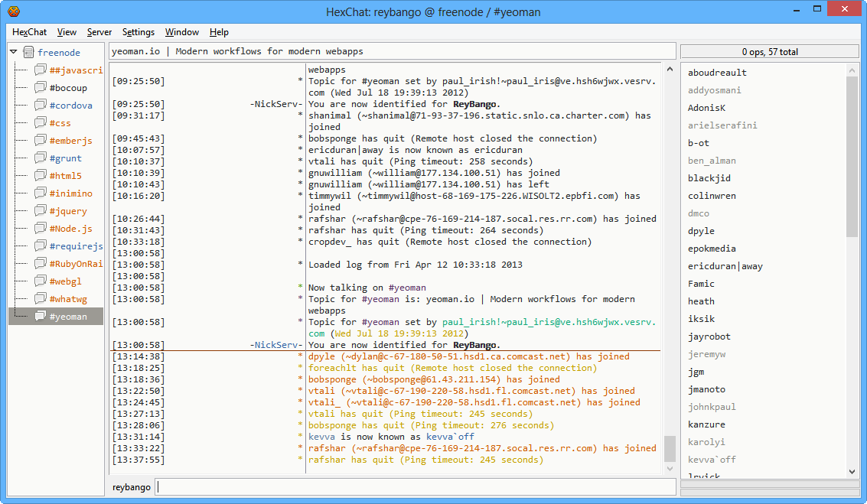The width and height of the screenshot is (867, 504).
Task: Click the #whatwg channel icon
Action: tap(40, 298)
